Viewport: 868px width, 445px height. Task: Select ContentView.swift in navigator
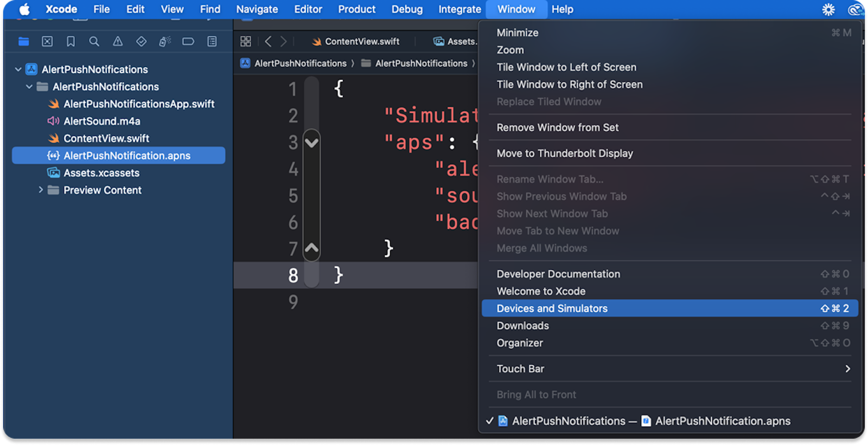(106, 139)
